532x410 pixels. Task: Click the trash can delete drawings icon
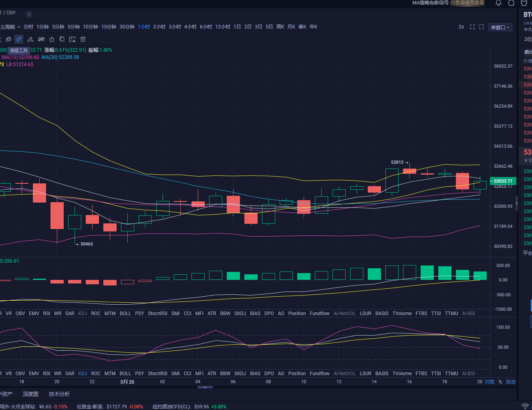click(83, 39)
